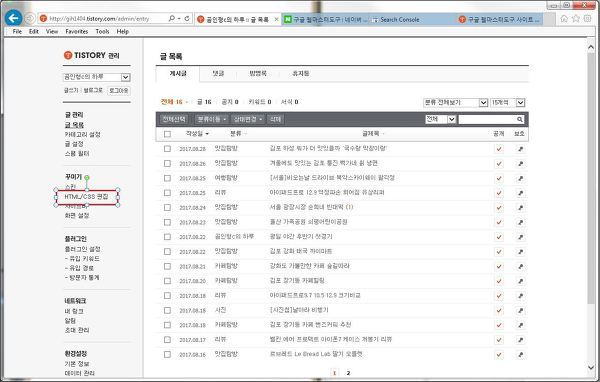Viewport: 600px width, 382px height.
Task: Switch to the 방명록 tab
Action: [258, 73]
